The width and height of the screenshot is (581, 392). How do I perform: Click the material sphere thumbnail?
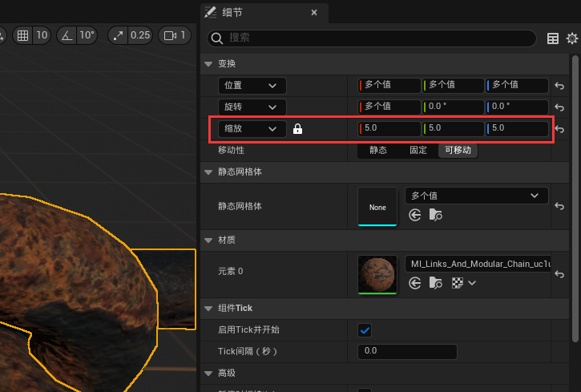[x=377, y=275]
